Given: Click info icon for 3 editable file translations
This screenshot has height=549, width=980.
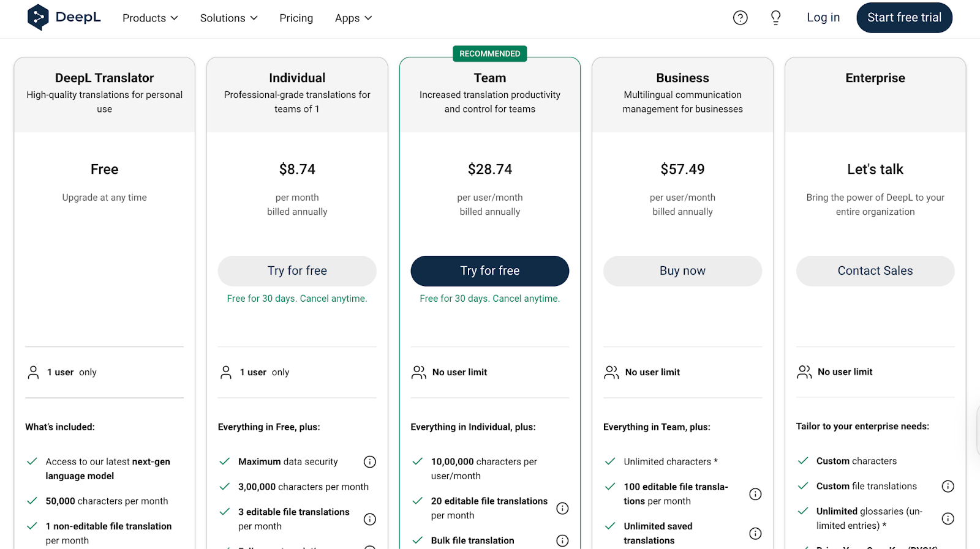Looking at the screenshot, I should 370,519.
